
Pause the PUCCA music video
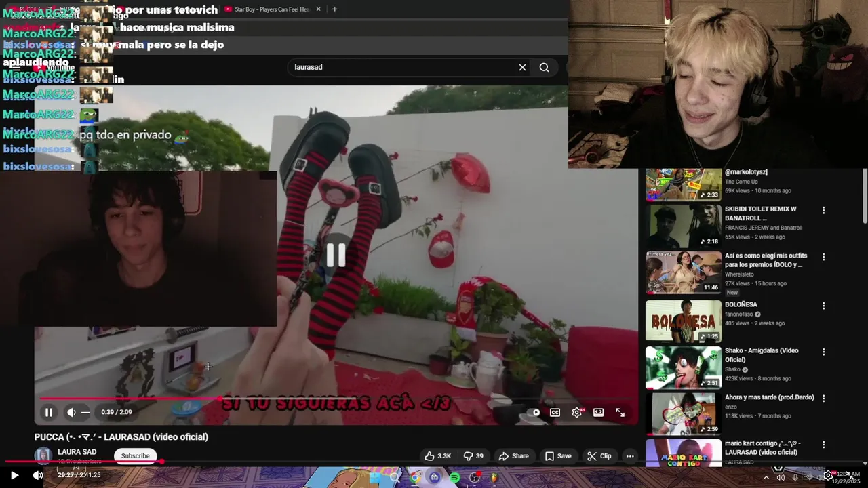(49, 412)
